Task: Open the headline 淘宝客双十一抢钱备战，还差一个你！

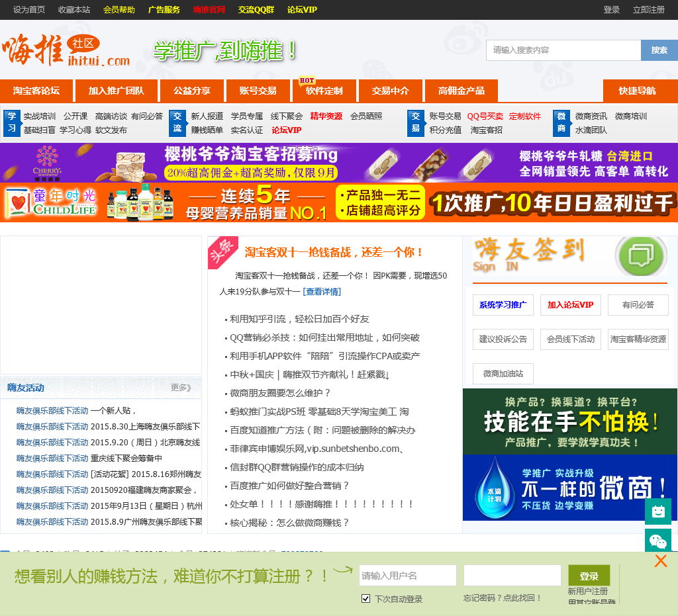Action: tap(334, 252)
